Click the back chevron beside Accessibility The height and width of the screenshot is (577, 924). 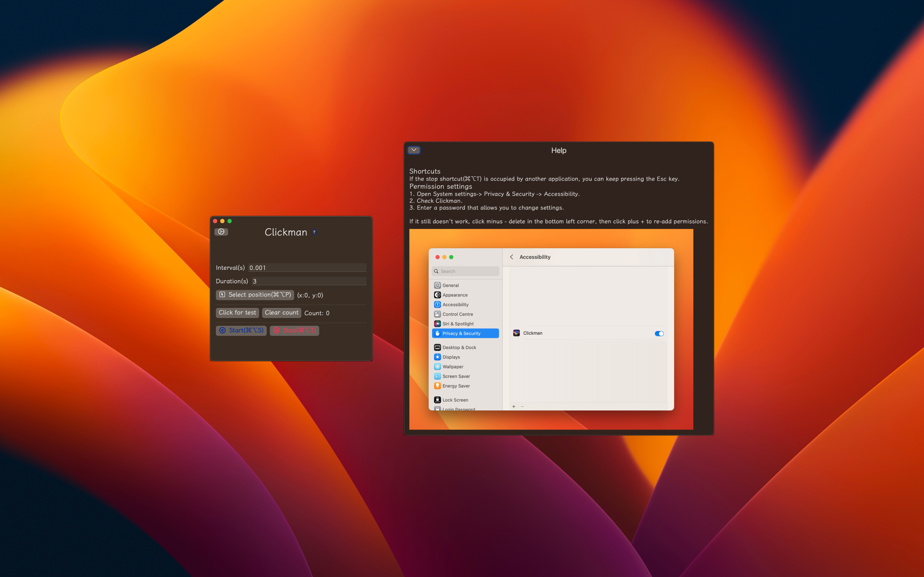click(512, 257)
